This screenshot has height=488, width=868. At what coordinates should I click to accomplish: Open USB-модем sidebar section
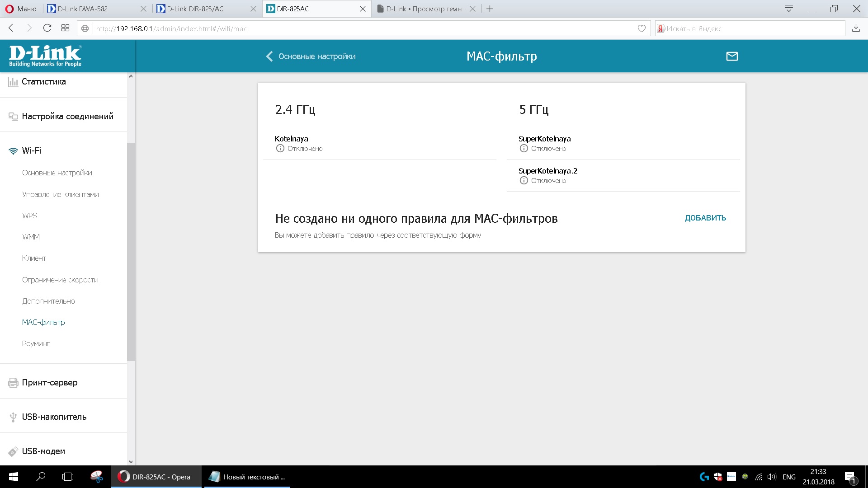43,451
